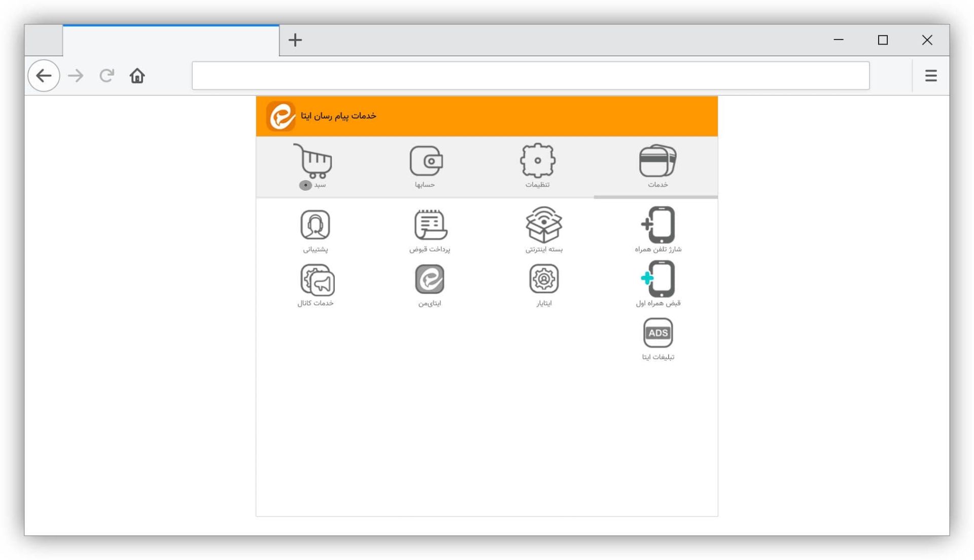This screenshot has width=974, height=560.
Task: Close the browser window
Action: (x=927, y=40)
